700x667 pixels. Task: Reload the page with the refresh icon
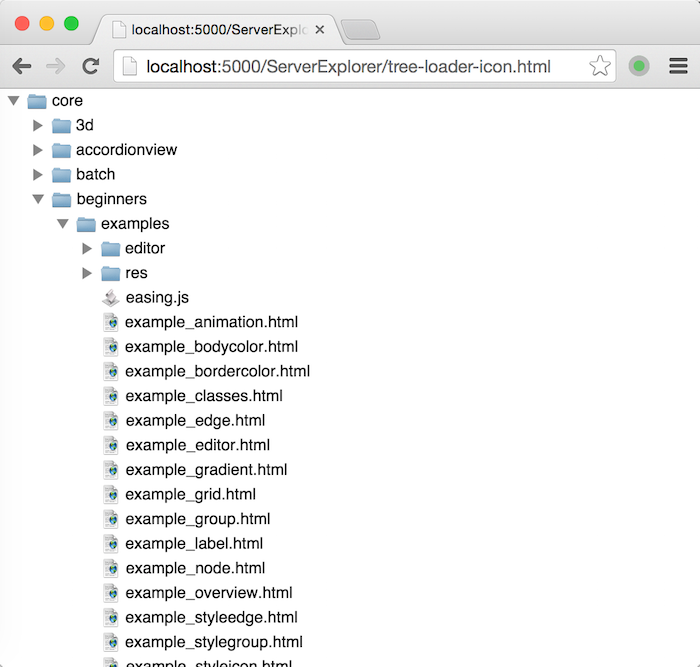tap(90, 66)
